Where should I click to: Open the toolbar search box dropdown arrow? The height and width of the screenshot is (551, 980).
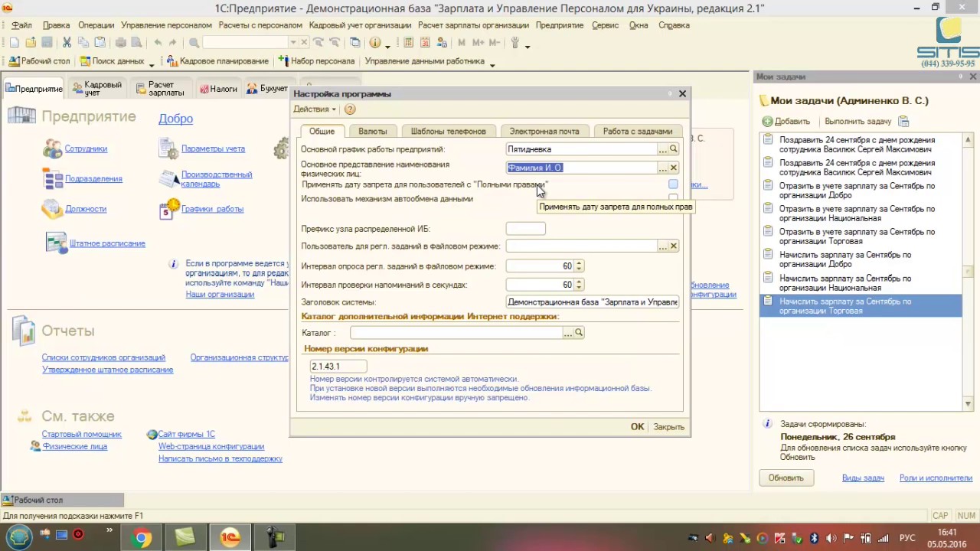point(293,43)
